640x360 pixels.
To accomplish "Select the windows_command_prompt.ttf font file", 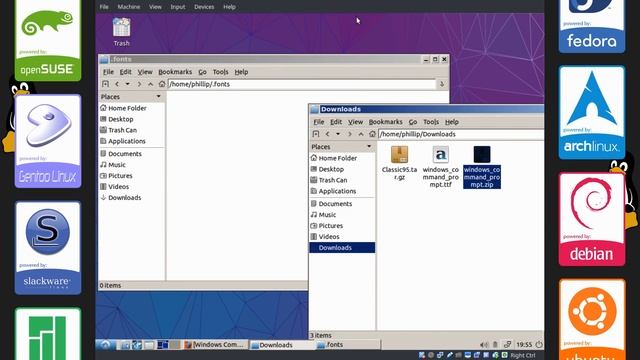I will click(440, 167).
